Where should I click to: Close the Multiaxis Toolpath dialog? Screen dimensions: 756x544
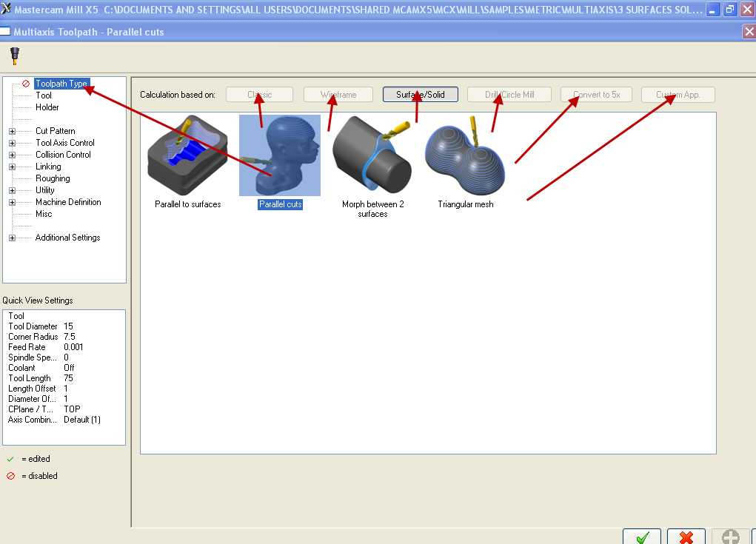pos(749,32)
